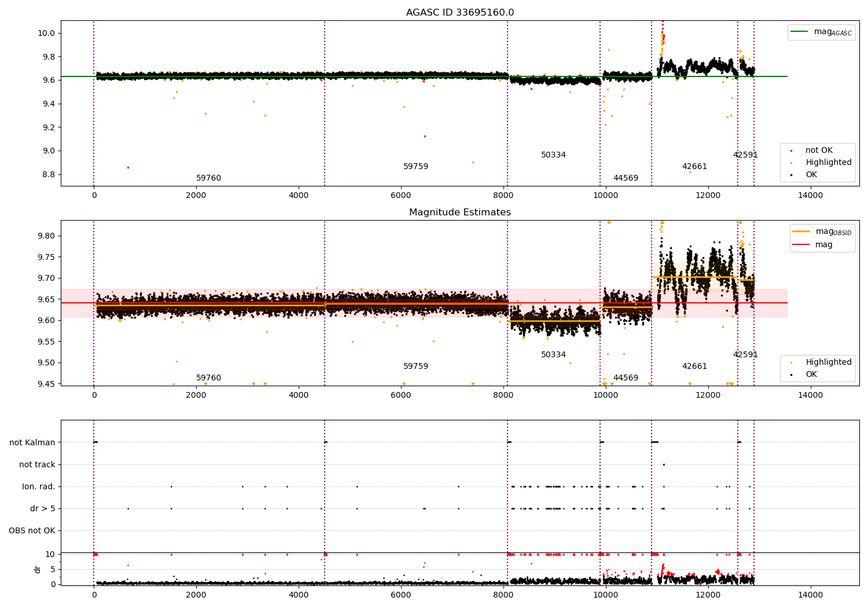
Task: Click OBSID label 44569 in Magnitude Estimates plot
Action: (626, 378)
